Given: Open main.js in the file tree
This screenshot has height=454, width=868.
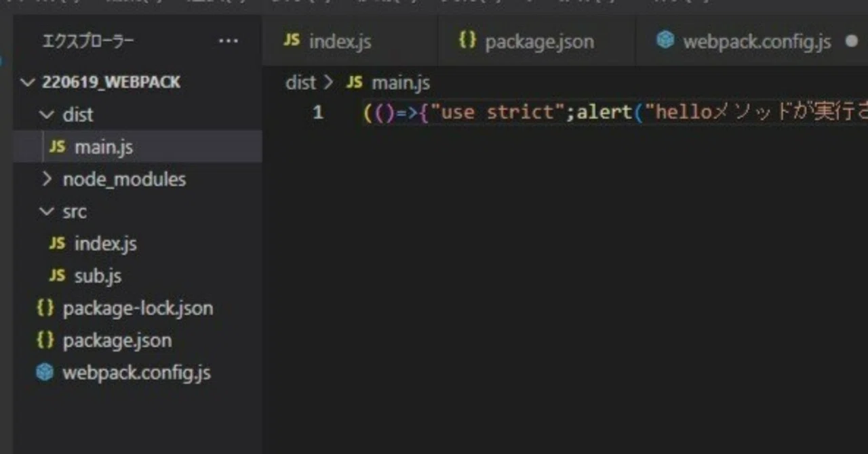Looking at the screenshot, I should coord(138,146).
